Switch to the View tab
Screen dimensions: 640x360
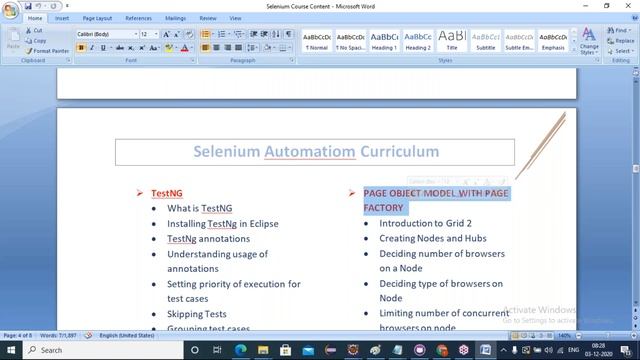[x=235, y=18]
